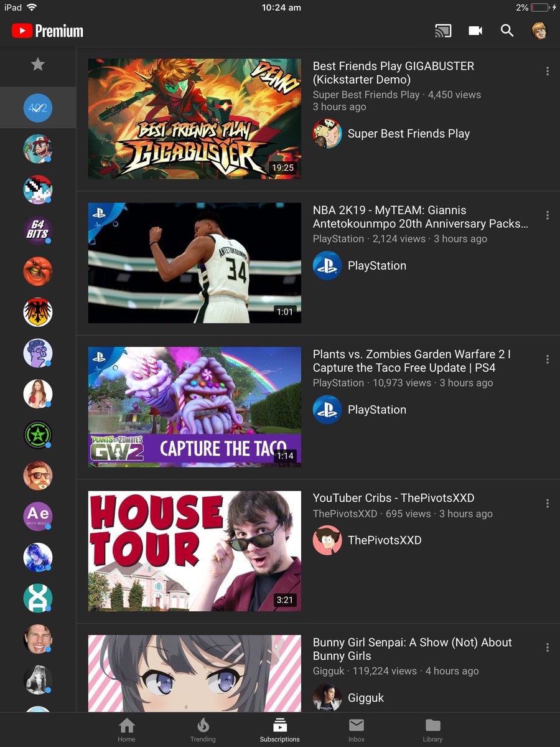Open options menu for YouTuber Cribs video
The width and height of the screenshot is (560, 747).
coord(547,503)
